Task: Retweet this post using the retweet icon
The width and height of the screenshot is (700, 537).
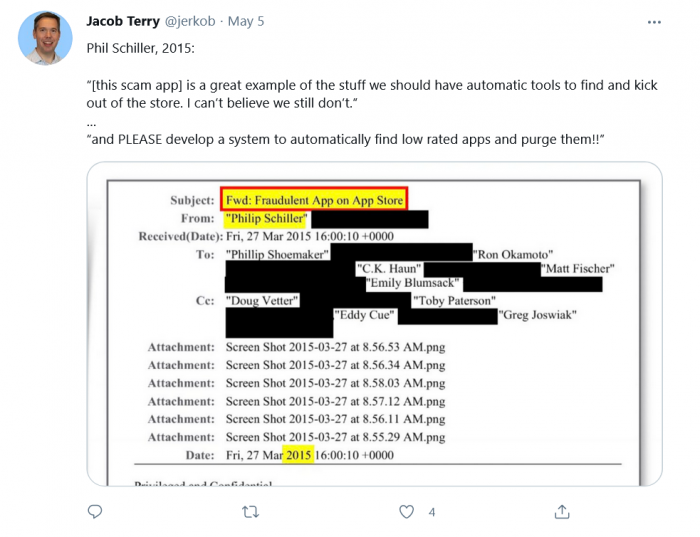Action: [x=251, y=511]
